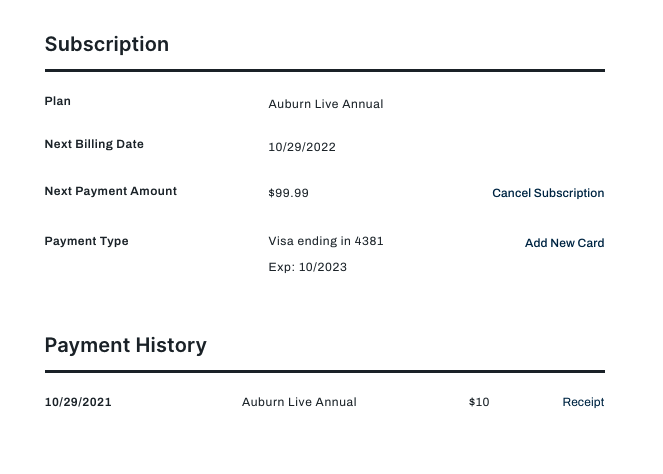This screenshot has width=663, height=474.
Task: Click the $10 amount in payment history
Action: pos(479,402)
